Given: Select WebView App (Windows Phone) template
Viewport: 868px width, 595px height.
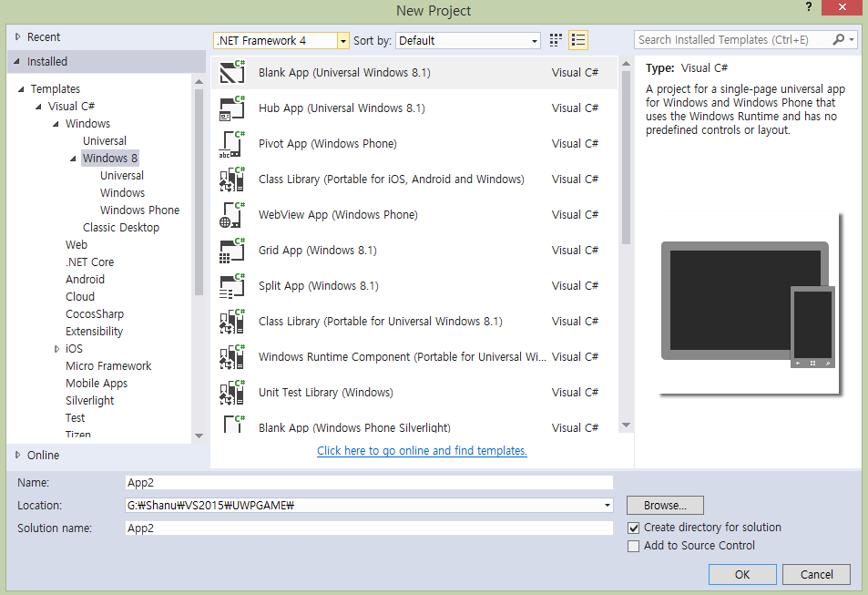Looking at the screenshot, I should point(414,214).
